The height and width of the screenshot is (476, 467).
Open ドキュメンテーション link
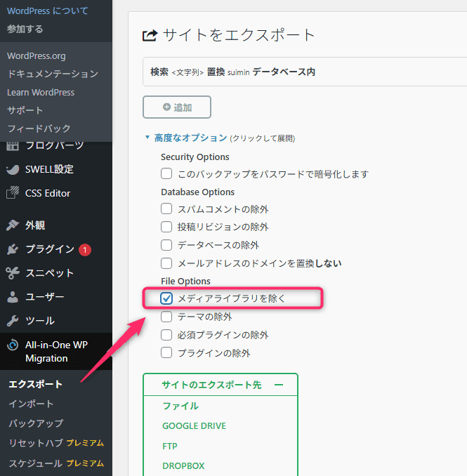coord(53,74)
